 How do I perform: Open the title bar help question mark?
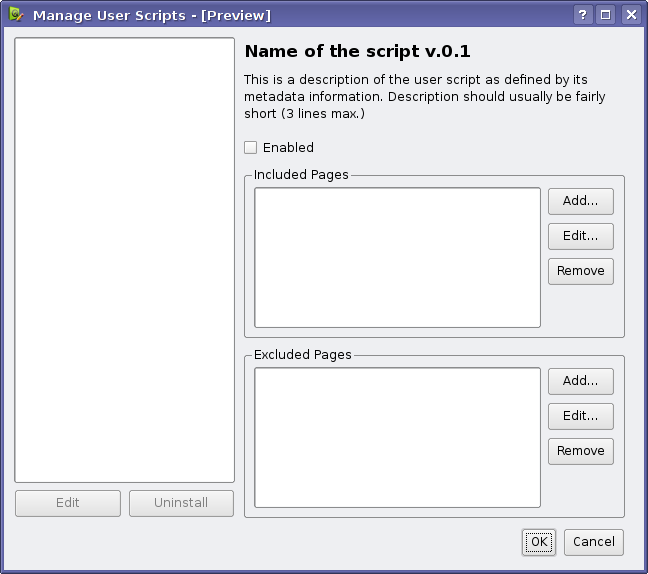[583, 15]
